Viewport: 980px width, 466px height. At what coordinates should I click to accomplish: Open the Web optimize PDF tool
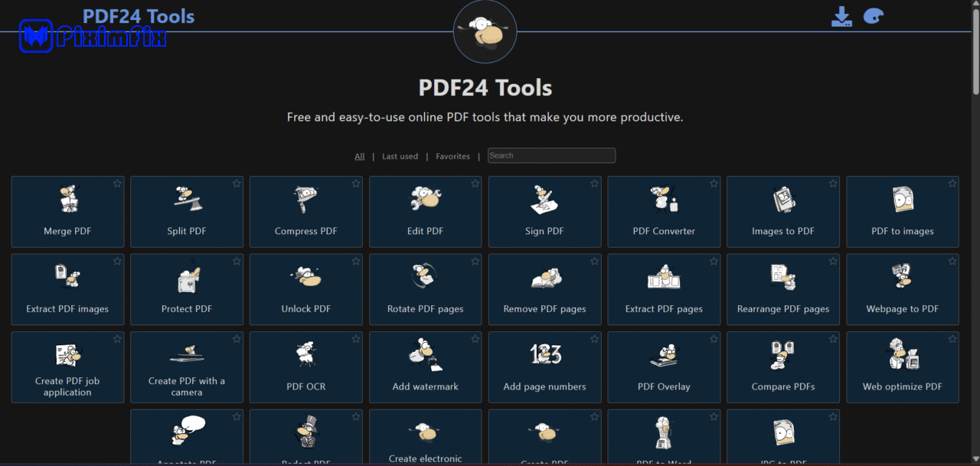pyautogui.click(x=903, y=367)
